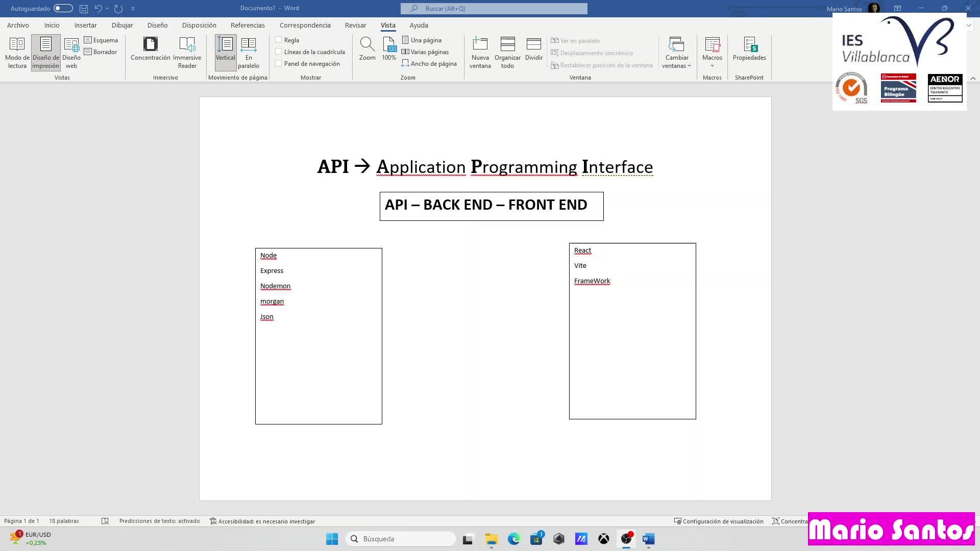The image size is (980, 551).
Task: Click the Zoom magnifier icon
Action: (367, 45)
